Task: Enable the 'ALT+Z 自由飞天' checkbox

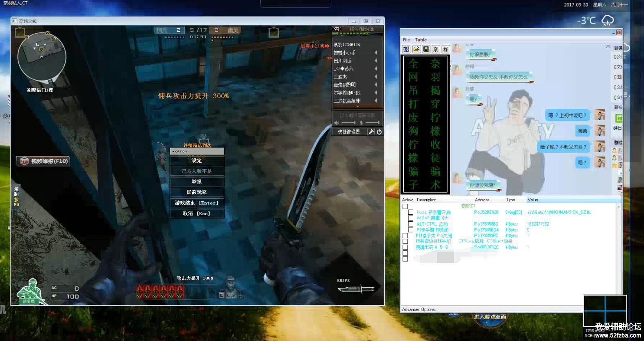Action: click(x=411, y=218)
